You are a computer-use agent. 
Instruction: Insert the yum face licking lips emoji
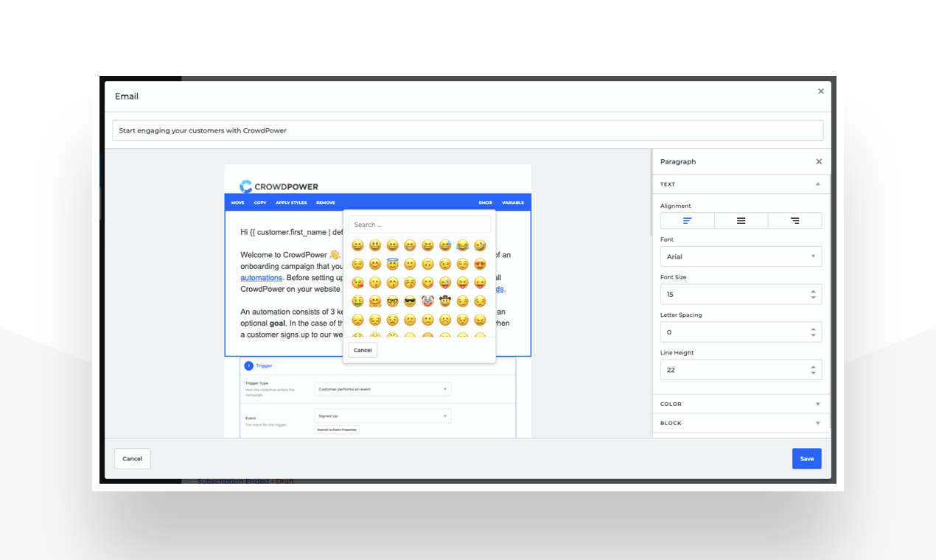(x=427, y=283)
